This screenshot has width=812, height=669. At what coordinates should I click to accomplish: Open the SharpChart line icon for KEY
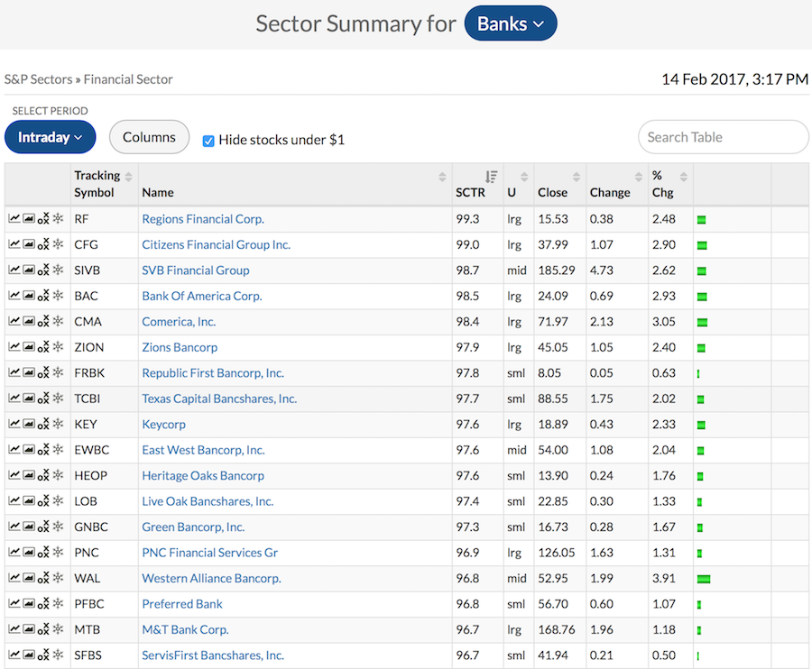(x=14, y=424)
